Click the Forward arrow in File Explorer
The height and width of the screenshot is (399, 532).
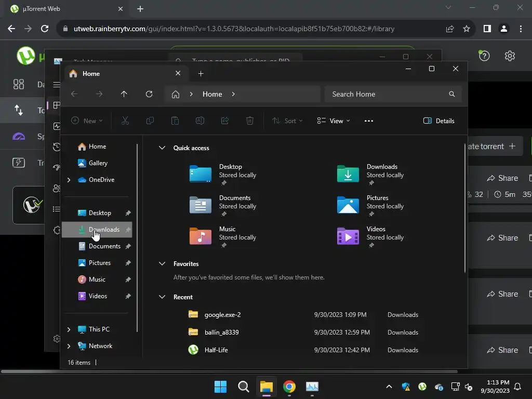99,94
